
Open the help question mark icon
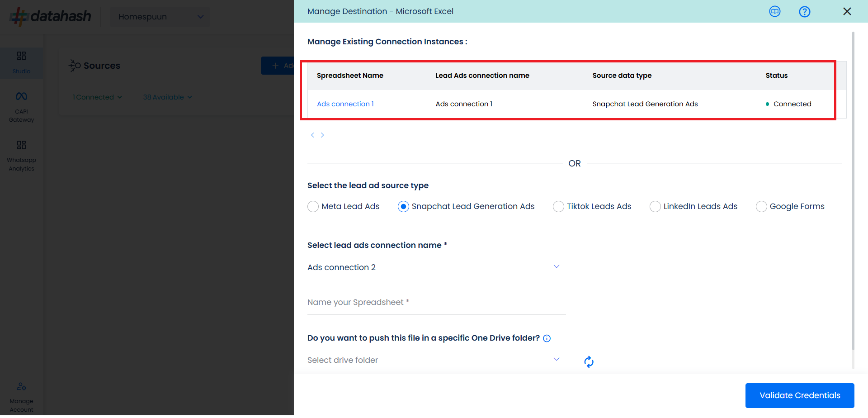tap(804, 12)
